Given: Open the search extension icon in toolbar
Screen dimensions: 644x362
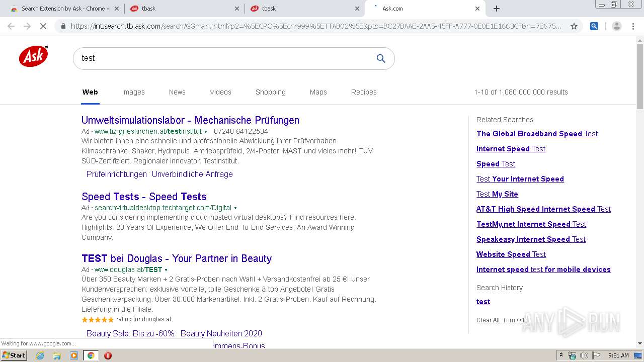Looking at the screenshot, I should click(x=594, y=26).
